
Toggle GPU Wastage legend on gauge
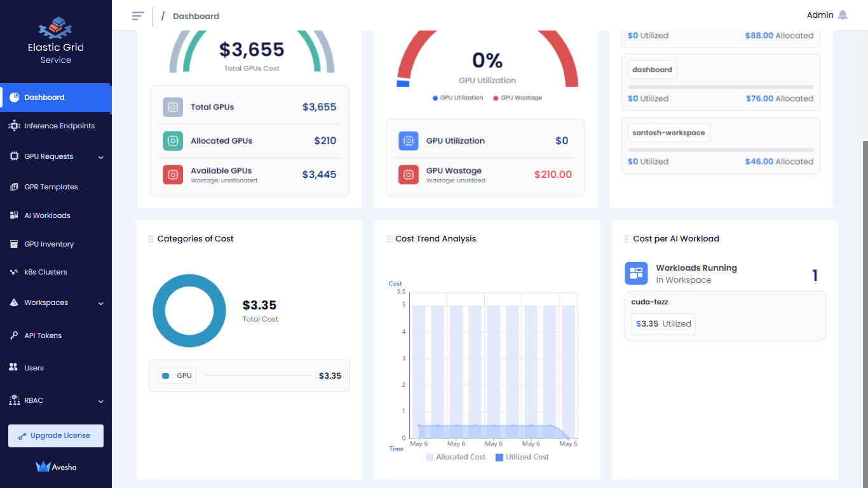[x=517, y=98]
